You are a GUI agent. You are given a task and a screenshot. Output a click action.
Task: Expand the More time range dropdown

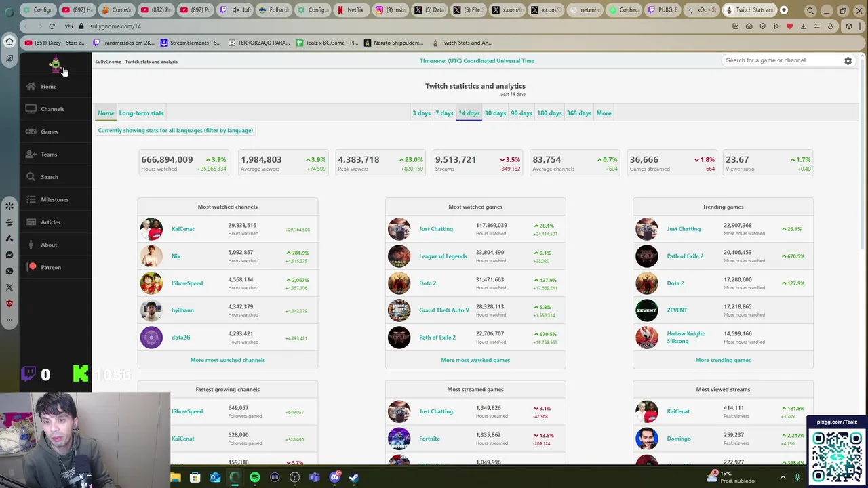coord(604,113)
